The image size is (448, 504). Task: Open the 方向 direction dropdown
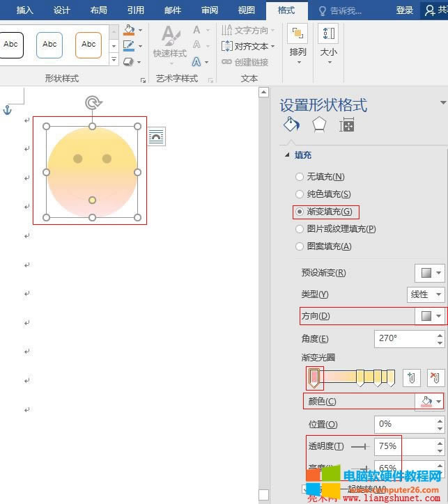[x=429, y=316]
